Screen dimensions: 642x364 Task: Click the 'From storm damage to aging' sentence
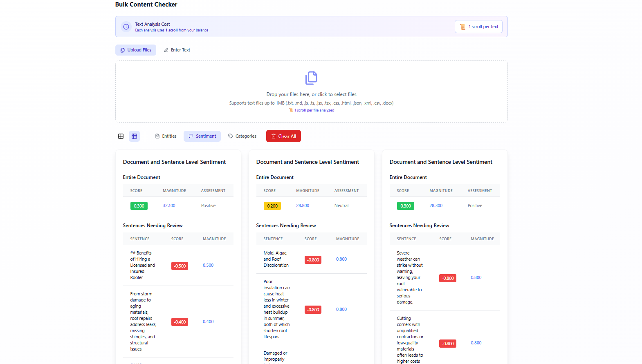pos(143,322)
